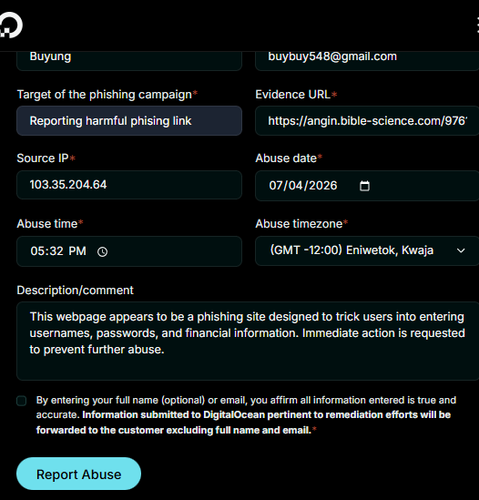The image size is (479, 500).
Task: Open the clock picker in Abuse time
Action: (x=102, y=252)
